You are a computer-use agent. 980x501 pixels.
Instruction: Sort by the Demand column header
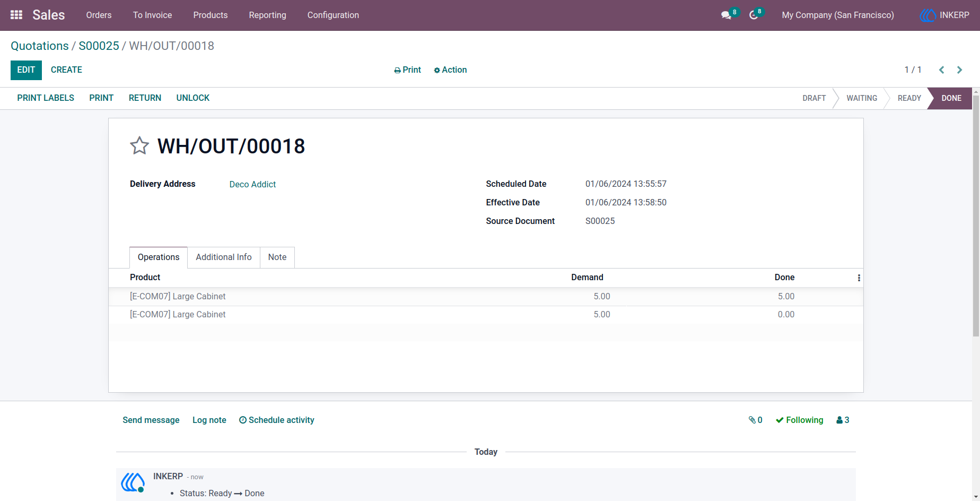pyautogui.click(x=587, y=278)
